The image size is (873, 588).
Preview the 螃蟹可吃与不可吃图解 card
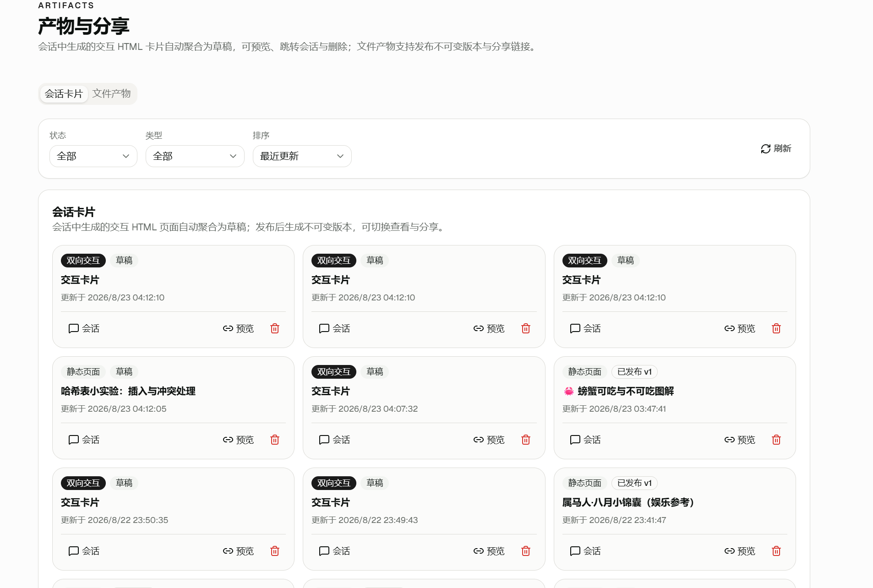tap(740, 440)
